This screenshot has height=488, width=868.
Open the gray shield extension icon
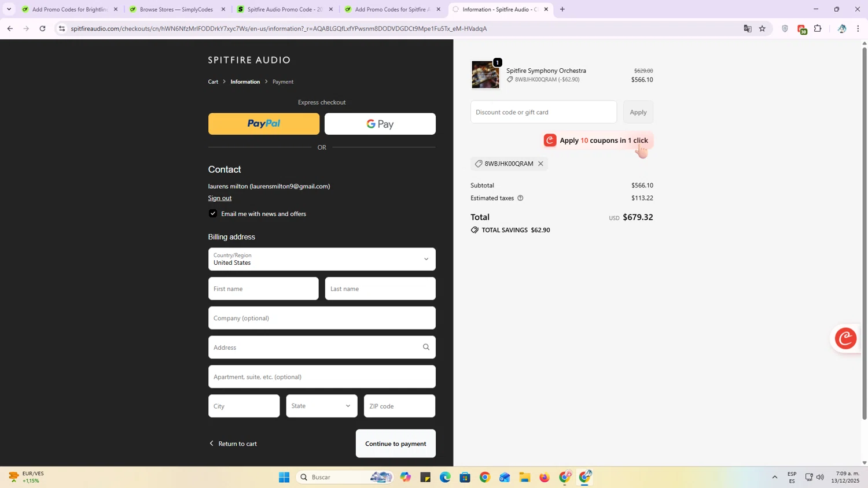pyautogui.click(x=785, y=28)
